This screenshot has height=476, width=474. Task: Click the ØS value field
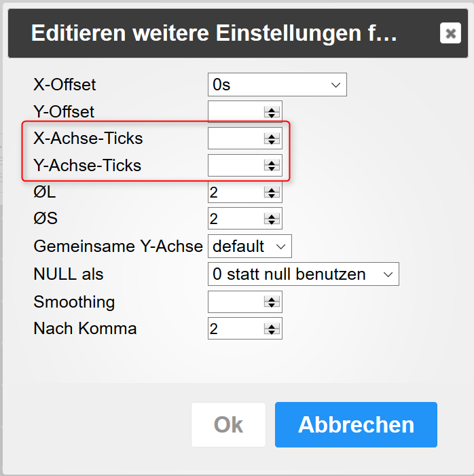tap(235, 219)
